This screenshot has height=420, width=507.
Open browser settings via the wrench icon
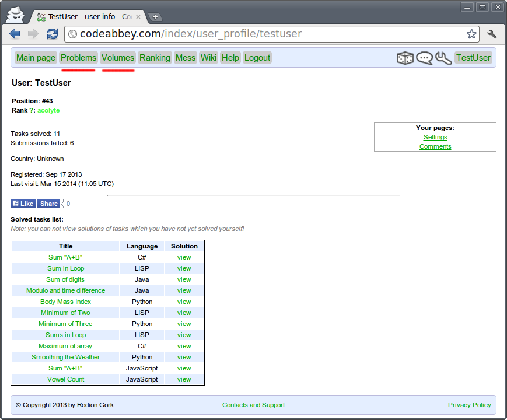coord(492,34)
